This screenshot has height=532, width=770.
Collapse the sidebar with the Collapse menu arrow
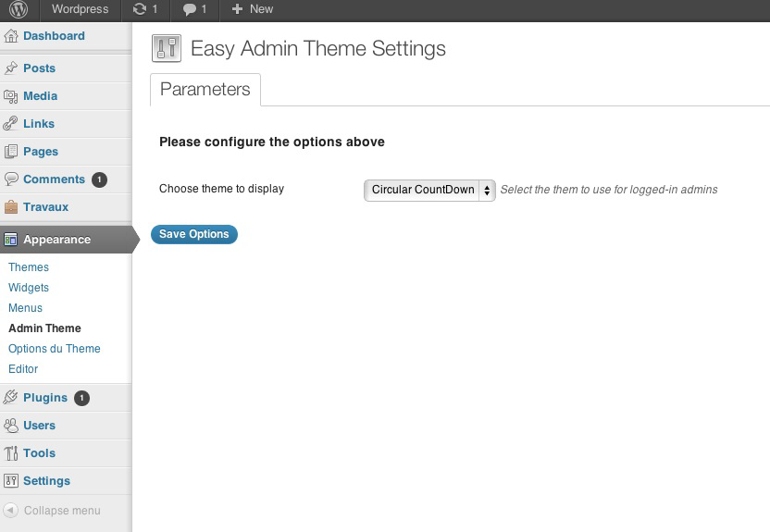11,511
